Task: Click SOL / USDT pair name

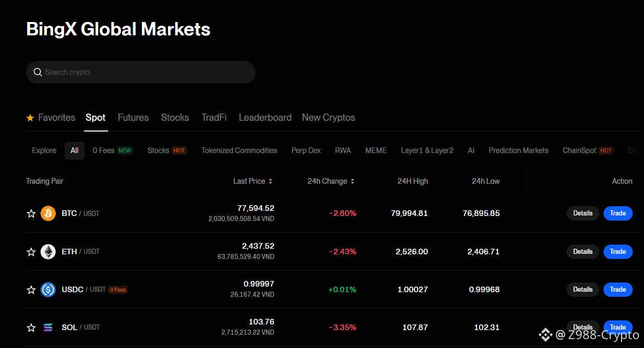Action: click(80, 328)
